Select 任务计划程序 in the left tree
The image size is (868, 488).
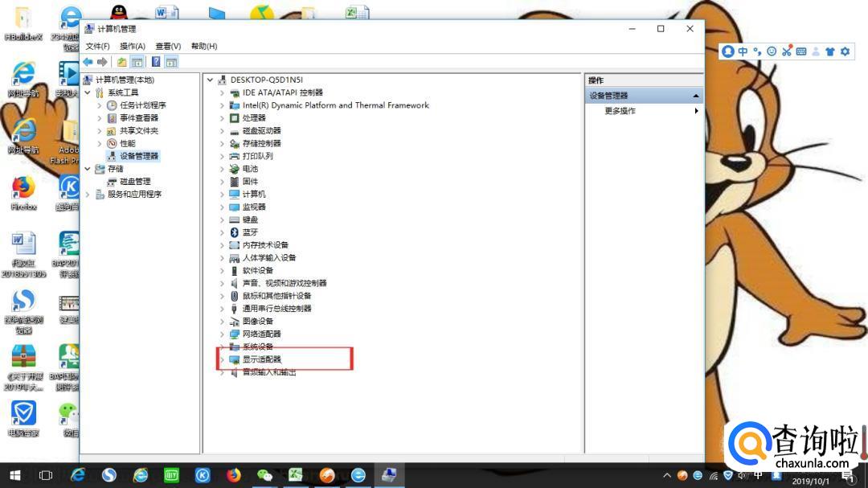tap(143, 105)
